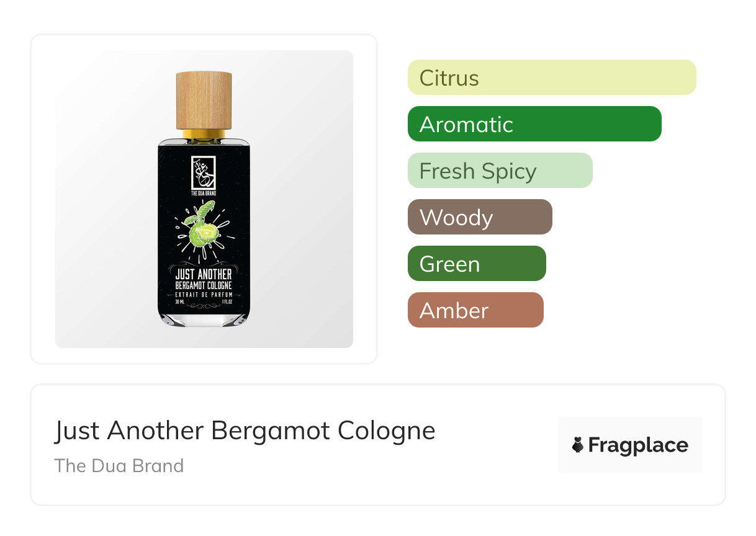Click the Amber accord bar
The width and height of the screenshot is (756, 536).
pyautogui.click(x=475, y=310)
